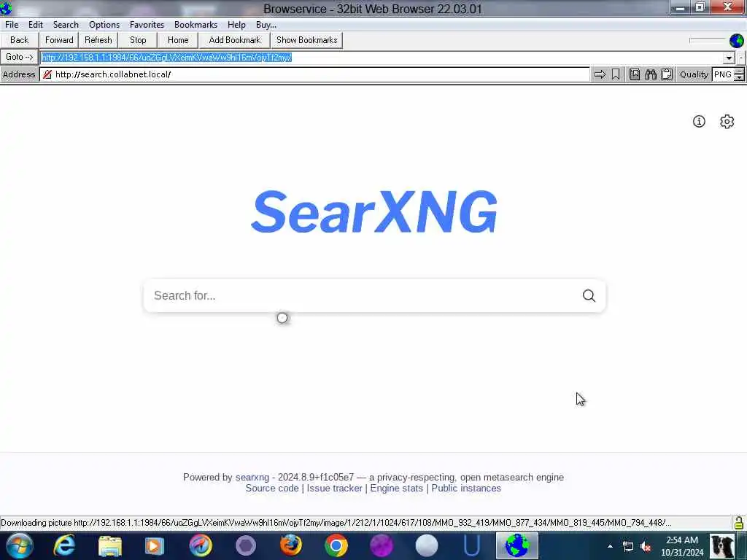
Task: Open the Engine stats link
Action: pos(396,488)
